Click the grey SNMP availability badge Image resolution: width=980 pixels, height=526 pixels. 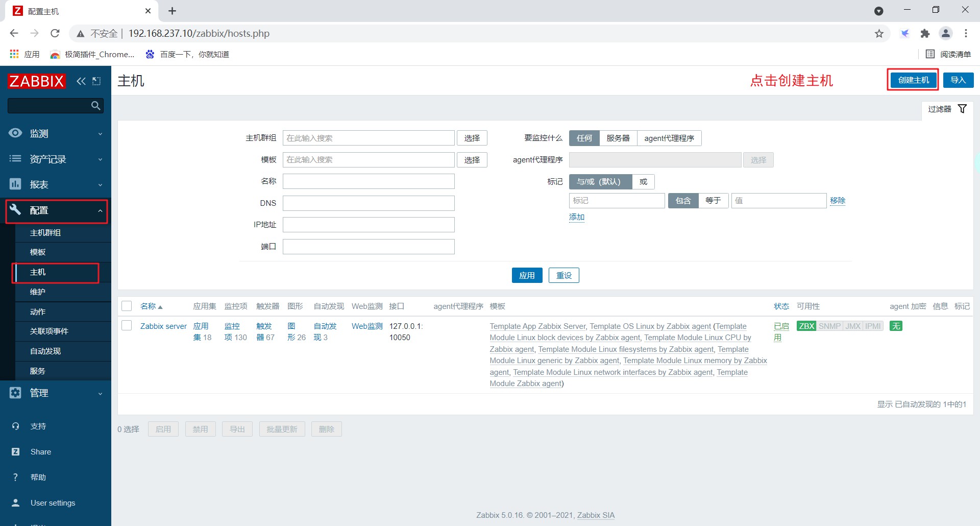pos(829,326)
